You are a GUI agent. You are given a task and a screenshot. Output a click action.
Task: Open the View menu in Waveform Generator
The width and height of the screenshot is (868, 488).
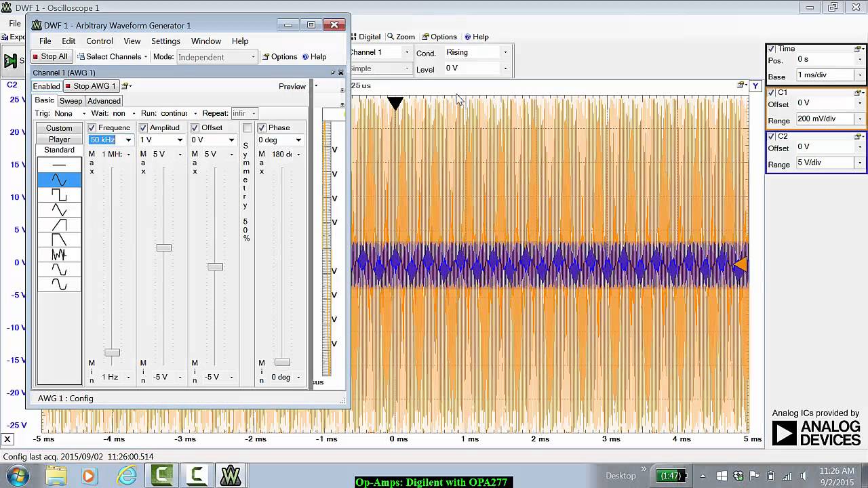click(132, 41)
